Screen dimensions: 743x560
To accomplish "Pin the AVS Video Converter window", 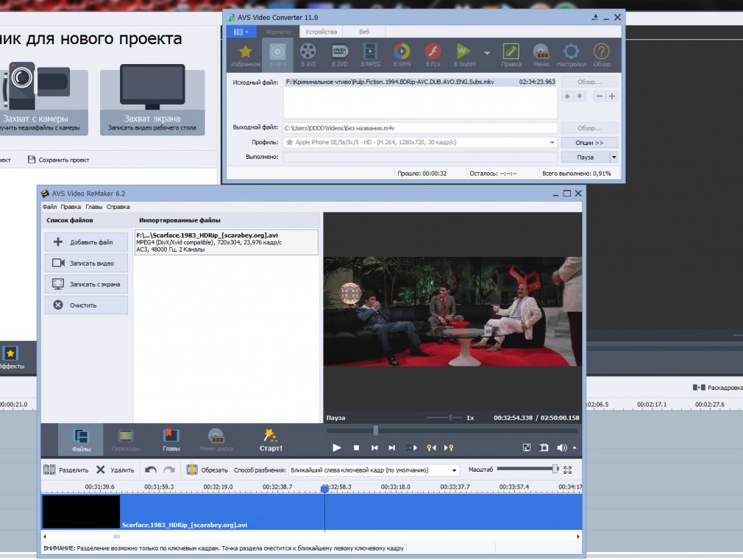I will (x=594, y=18).
